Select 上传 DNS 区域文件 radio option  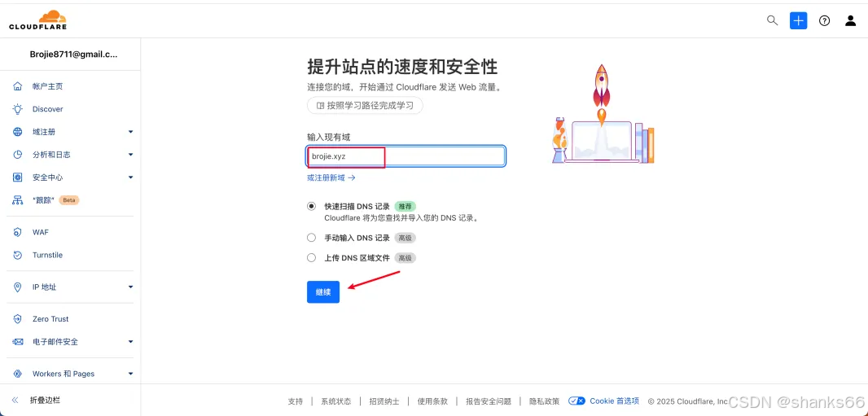point(311,258)
